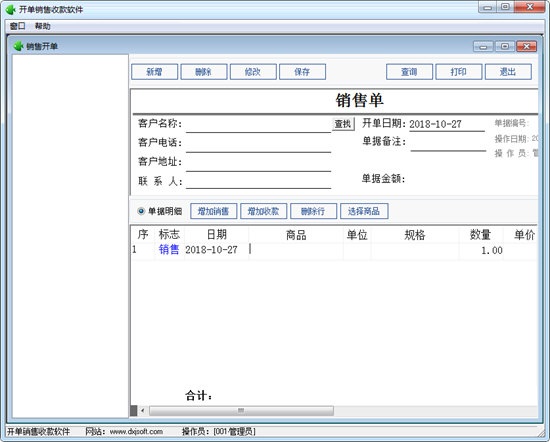550x442 pixels.
Task: Remove selected row using 删除行
Action: pyautogui.click(x=314, y=211)
